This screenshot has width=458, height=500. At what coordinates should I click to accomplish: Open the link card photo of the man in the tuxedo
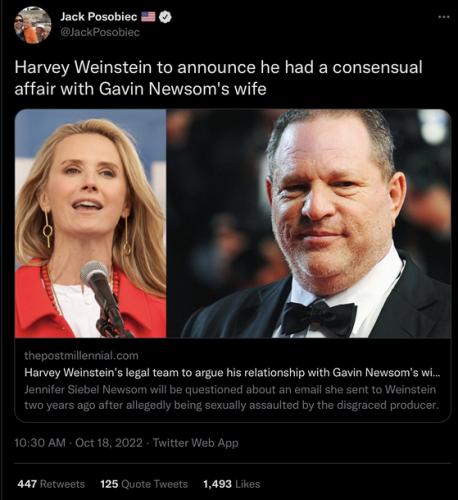[x=309, y=223]
